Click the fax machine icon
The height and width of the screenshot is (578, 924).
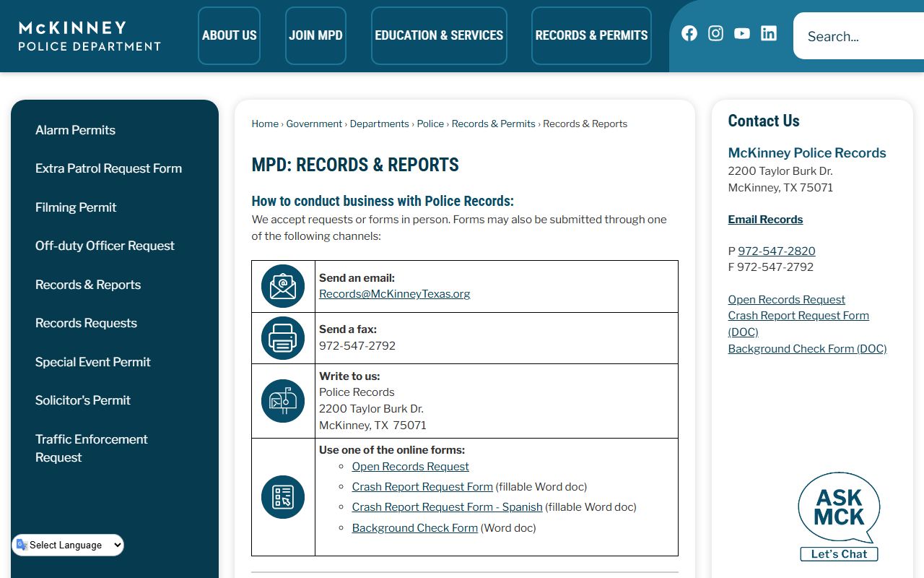[x=283, y=338]
